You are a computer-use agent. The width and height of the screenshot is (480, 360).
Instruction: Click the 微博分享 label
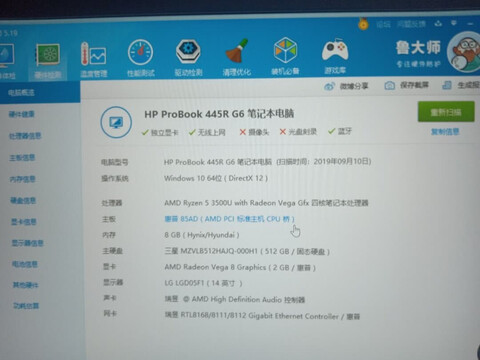354,86
